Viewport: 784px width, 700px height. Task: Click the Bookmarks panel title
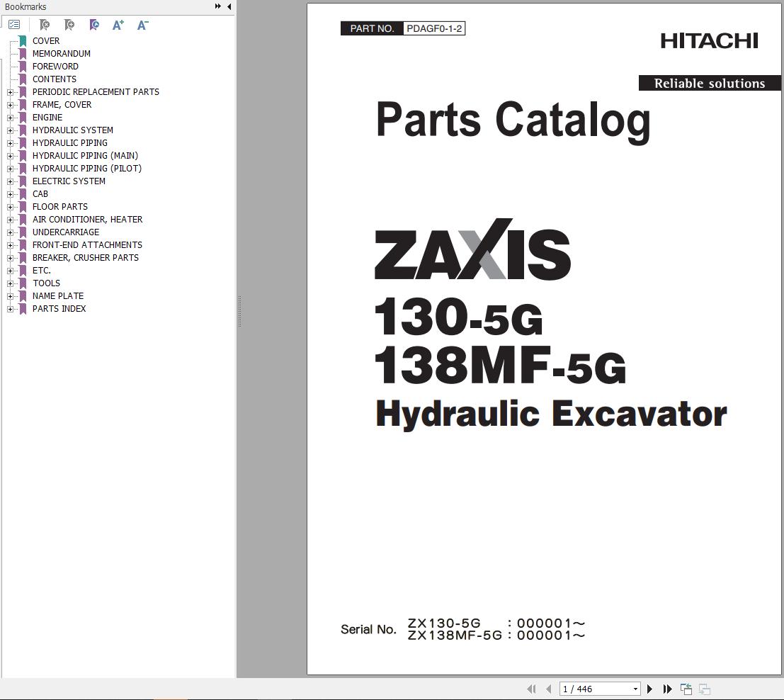coord(25,7)
